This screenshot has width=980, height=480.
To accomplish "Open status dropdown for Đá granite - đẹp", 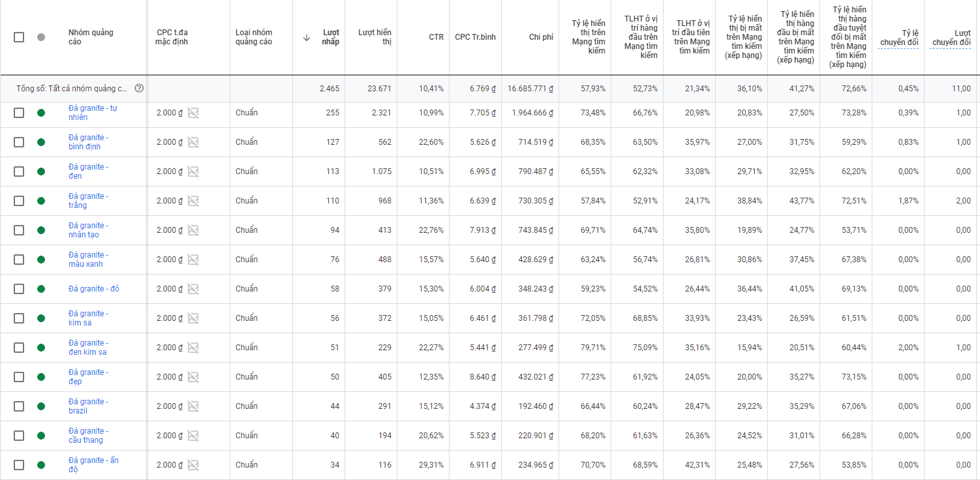I will (x=41, y=377).
